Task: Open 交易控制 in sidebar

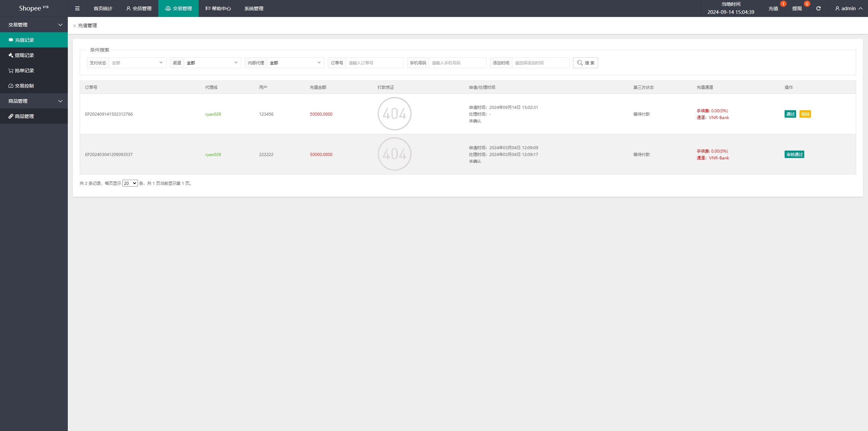Action: 24,86
